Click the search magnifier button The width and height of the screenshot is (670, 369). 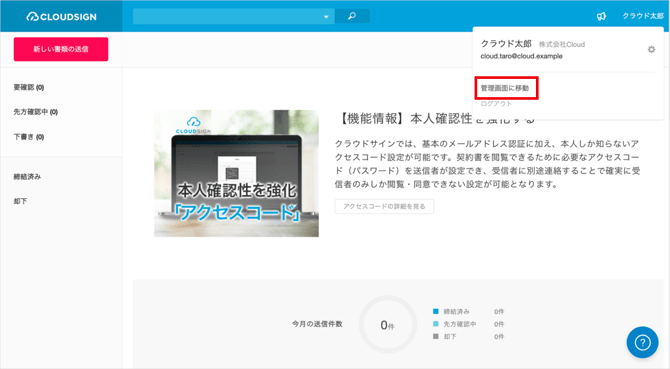click(x=352, y=16)
